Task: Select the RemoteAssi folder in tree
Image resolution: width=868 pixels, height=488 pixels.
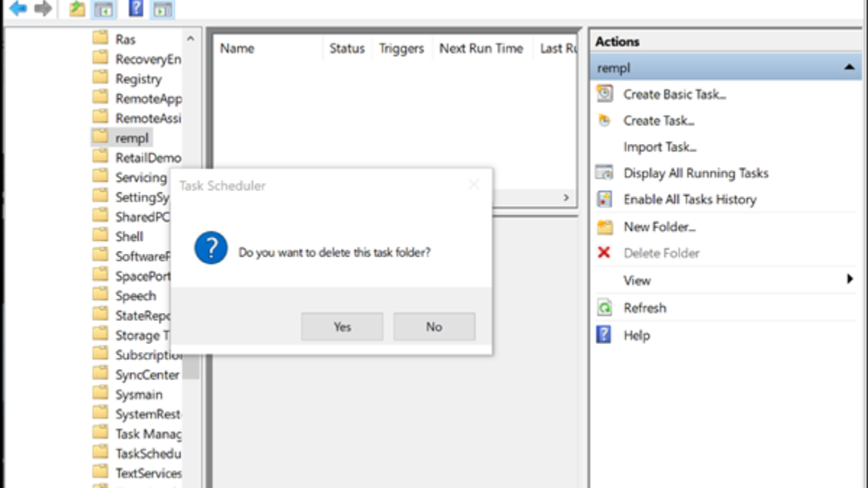Action: (148, 118)
